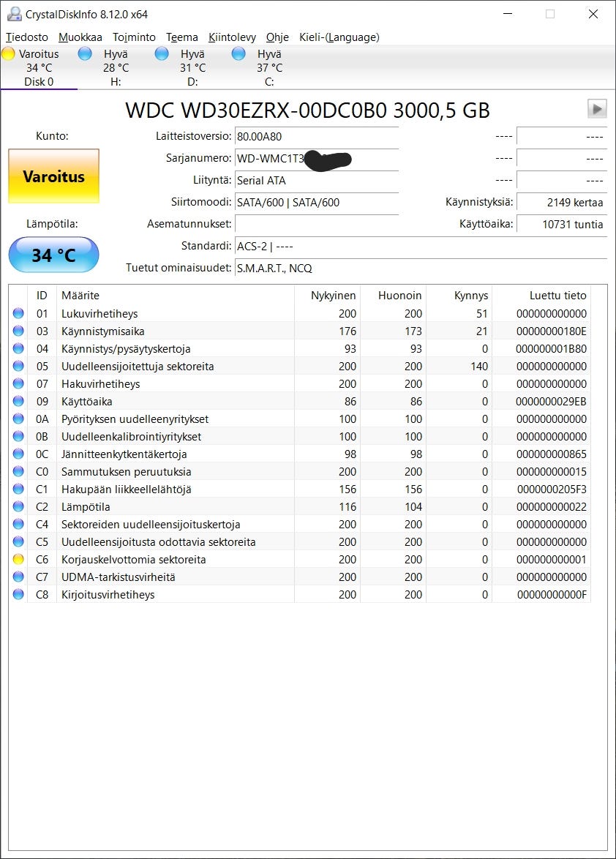This screenshot has height=859, width=616.
Task: Click the 34 °C temperature button
Action: [x=53, y=255]
